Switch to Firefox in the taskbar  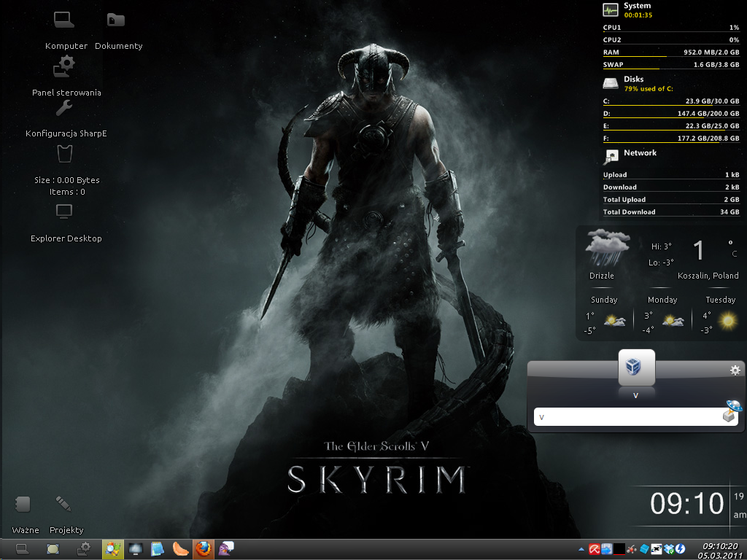[204, 550]
